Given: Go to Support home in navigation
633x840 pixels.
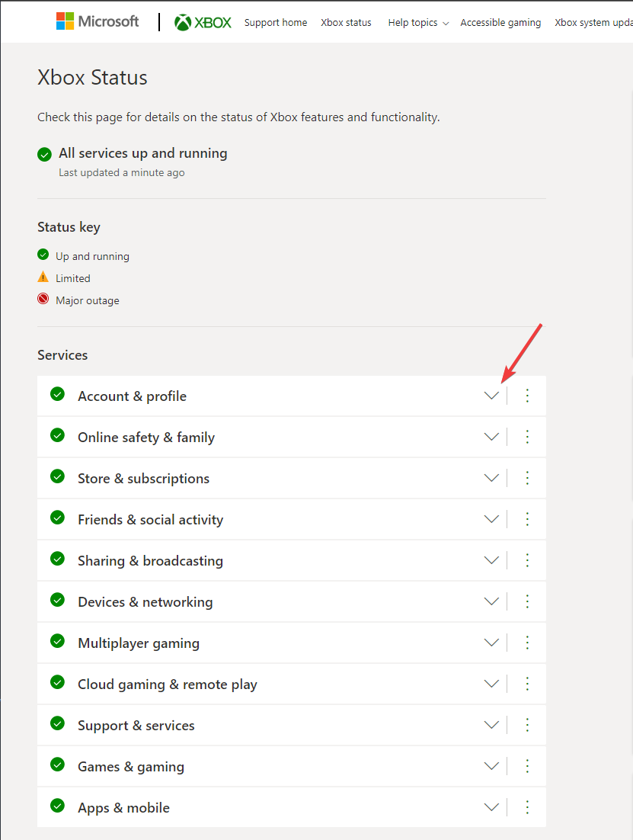Looking at the screenshot, I should click(x=276, y=23).
